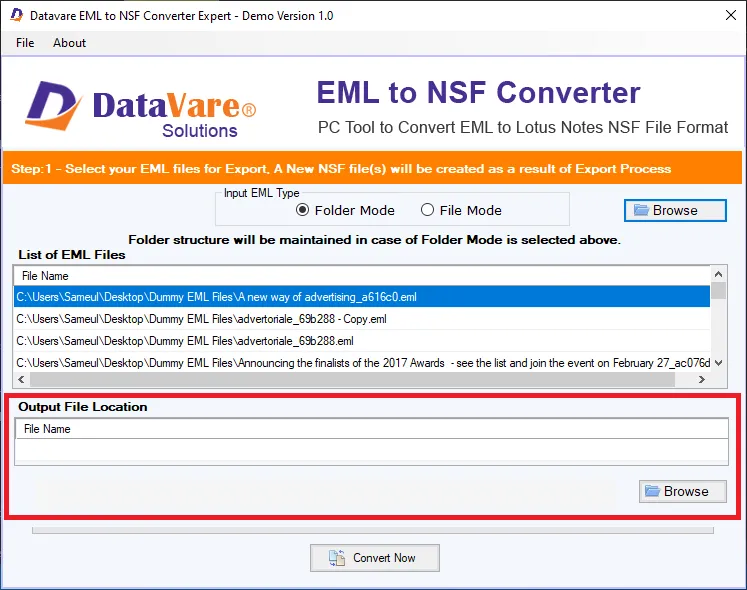Click the Browse button under Output File Location
The width and height of the screenshot is (747, 590).
tap(683, 491)
